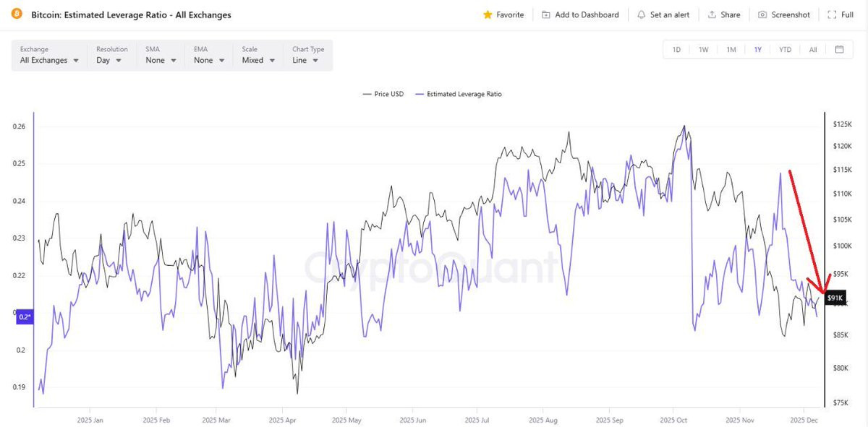Viewport: 868px width, 427px height.
Task: Click the Share upload icon
Action: (712, 14)
